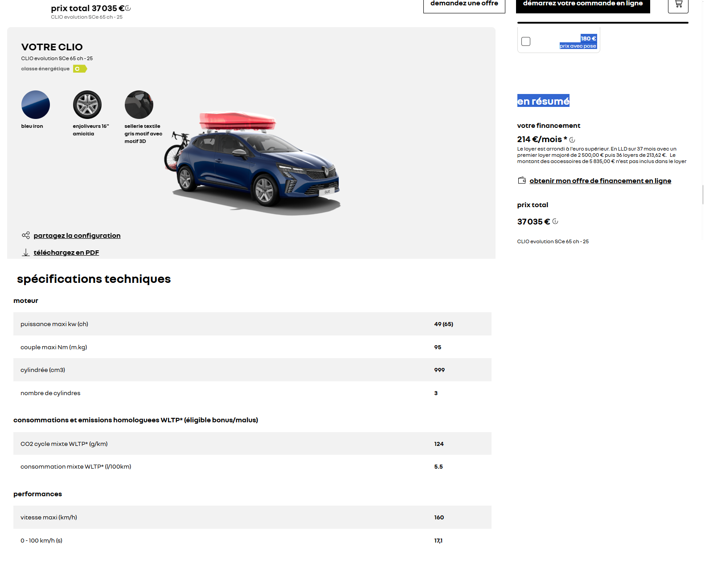Image resolution: width=713 pixels, height=588 pixels.
Task: Open 'obtenir mon offre de financement en ligne'
Action: pyautogui.click(x=600, y=181)
